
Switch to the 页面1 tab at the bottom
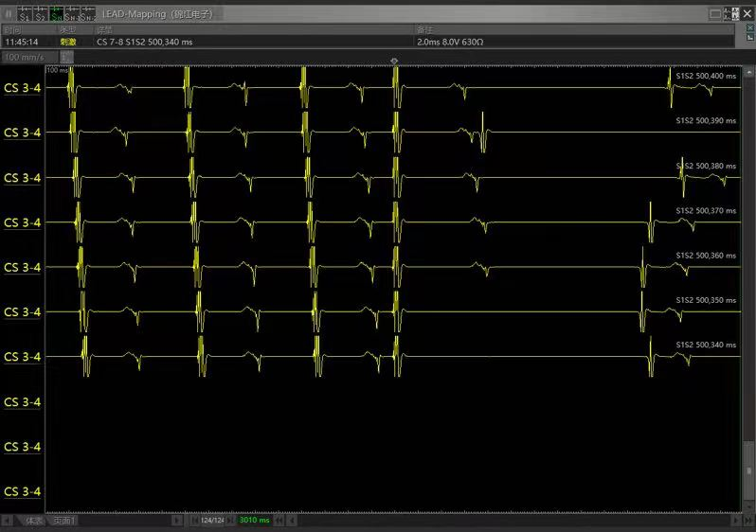click(64, 521)
